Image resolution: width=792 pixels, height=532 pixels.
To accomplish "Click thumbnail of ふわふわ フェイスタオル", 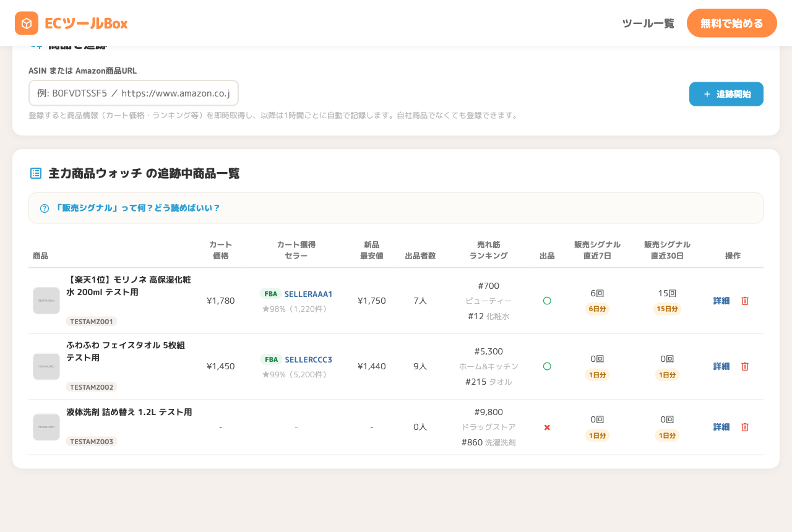I will tap(46, 366).
